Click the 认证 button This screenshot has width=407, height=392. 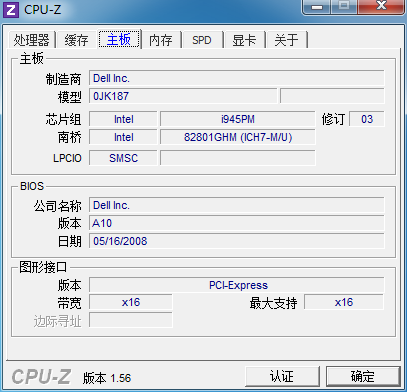pyautogui.click(x=282, y=377)
